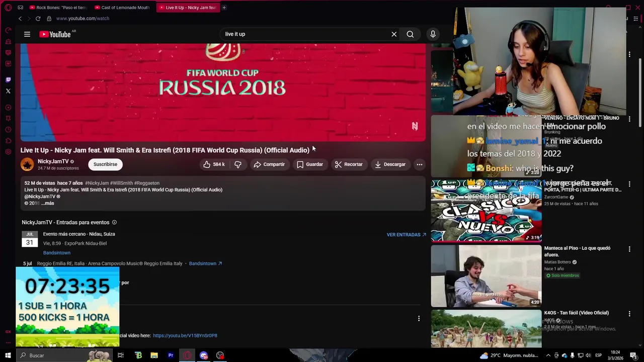Open Discord from the taskbar

(x=204, y=355)
